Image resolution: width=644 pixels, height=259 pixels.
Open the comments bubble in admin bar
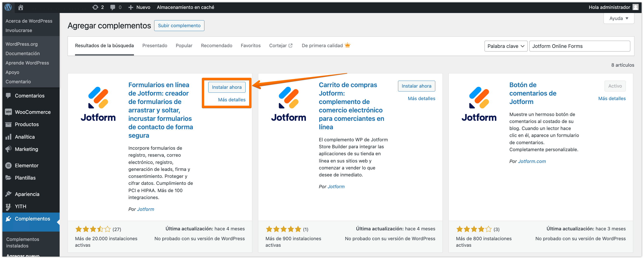point(113,7)
